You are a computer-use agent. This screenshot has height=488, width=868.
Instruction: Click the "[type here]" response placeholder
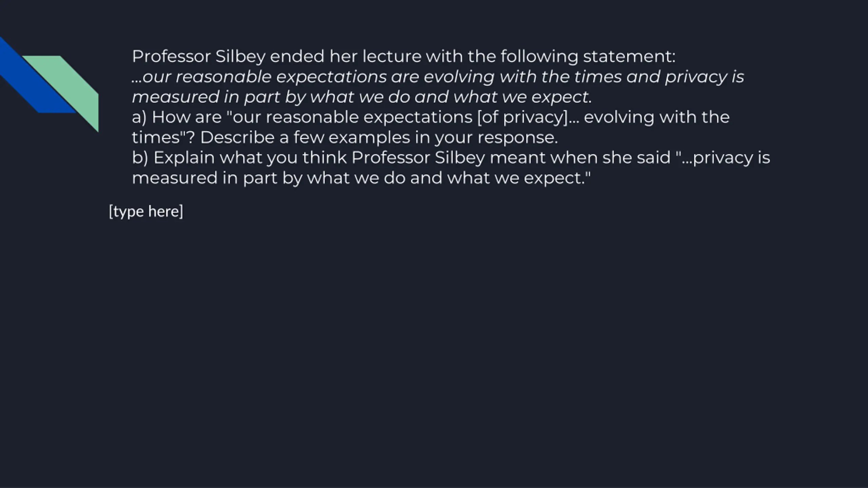(x=146, y=211)
